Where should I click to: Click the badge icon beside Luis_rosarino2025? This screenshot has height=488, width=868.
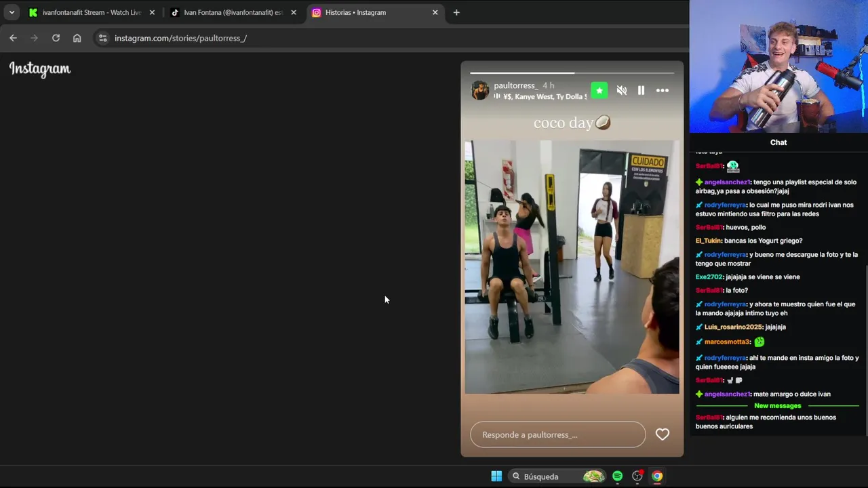(699, 327)
